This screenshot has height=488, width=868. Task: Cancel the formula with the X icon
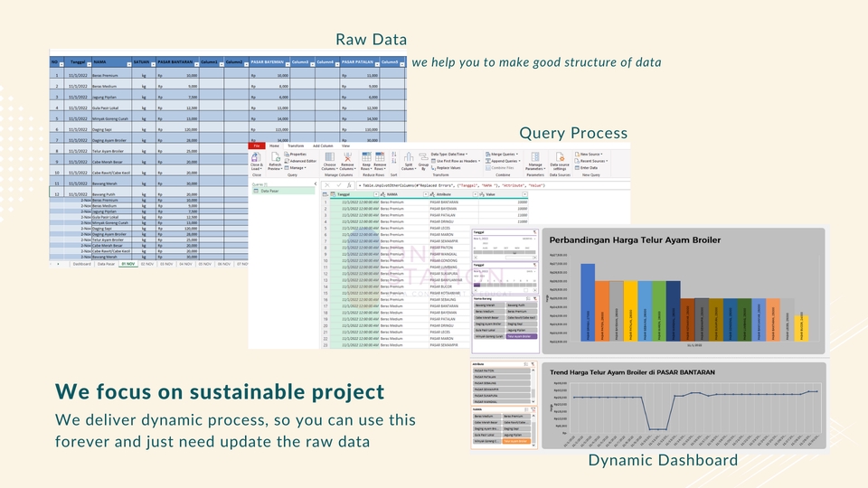pyautogui.click(x=327, y=185)
